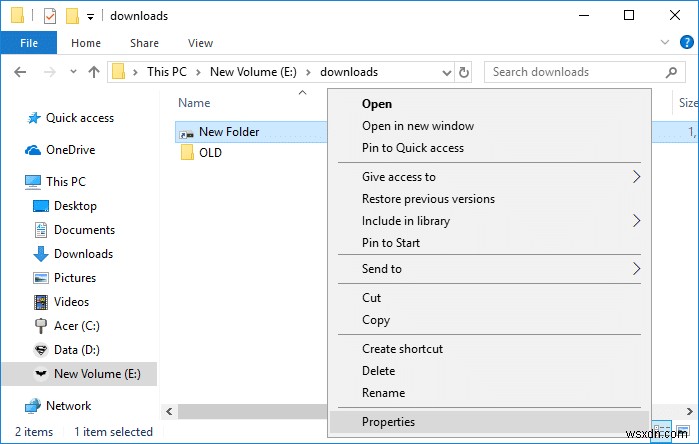Screen dimensions: 699x444
Task: Go up one level with Up arrow
Action: pos(94,72)
